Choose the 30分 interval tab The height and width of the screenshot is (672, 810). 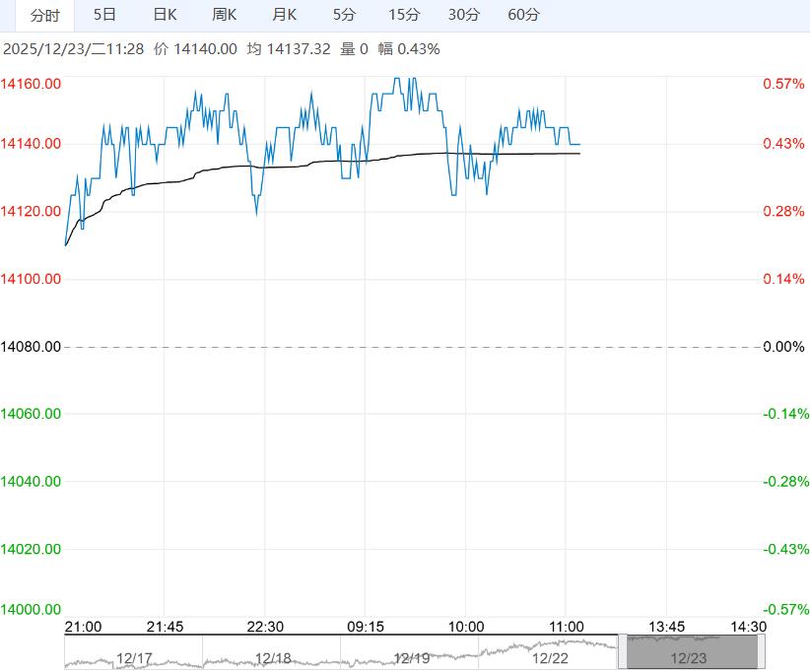464,15
